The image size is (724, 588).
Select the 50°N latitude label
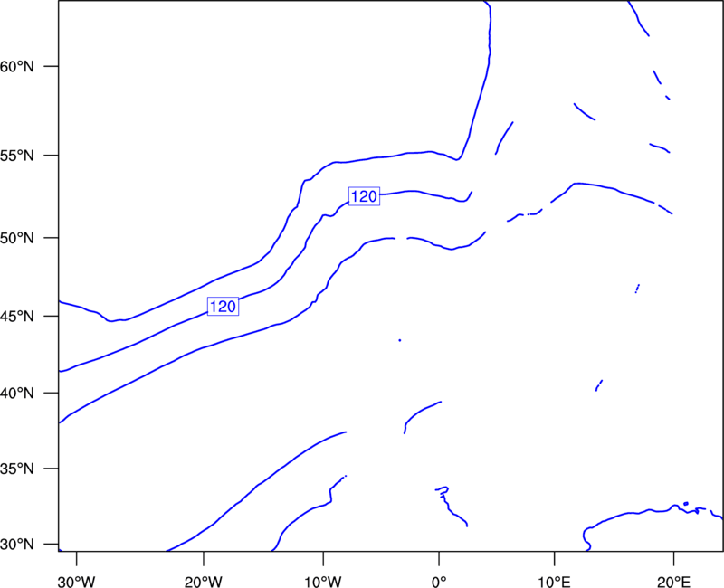click(17, 238)
